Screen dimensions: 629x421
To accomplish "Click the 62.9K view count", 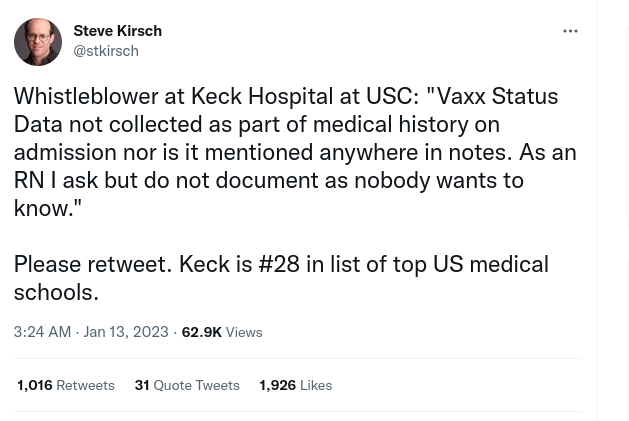I will point(201,332).
